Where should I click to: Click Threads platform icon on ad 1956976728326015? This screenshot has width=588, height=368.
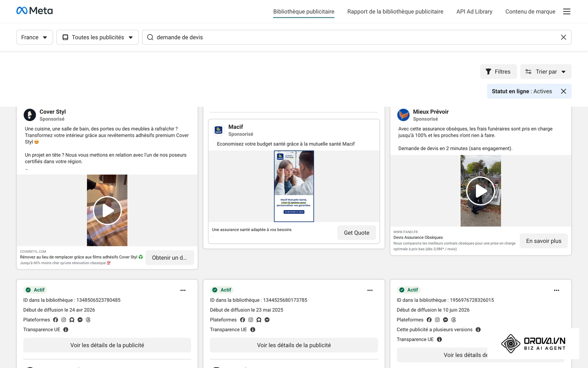[453, 320]
